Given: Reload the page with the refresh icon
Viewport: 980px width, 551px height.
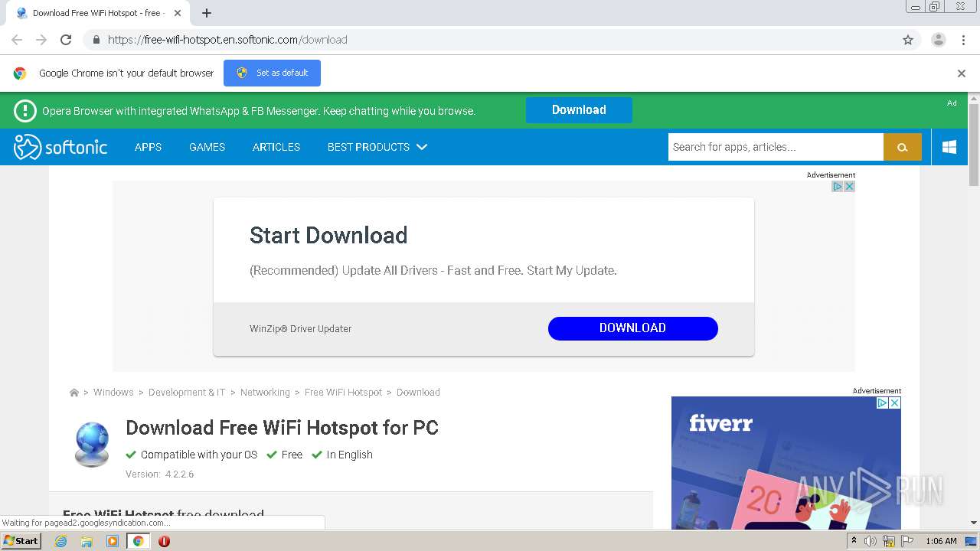Looking at the screenshot, I should (x=66, y=40).
